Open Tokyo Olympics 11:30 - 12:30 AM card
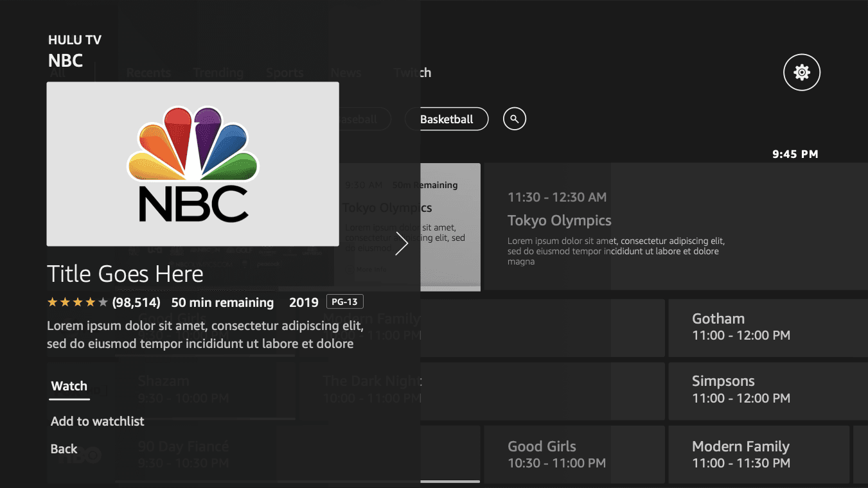This screenshot has height=488, width=868. tap(676, 226)
